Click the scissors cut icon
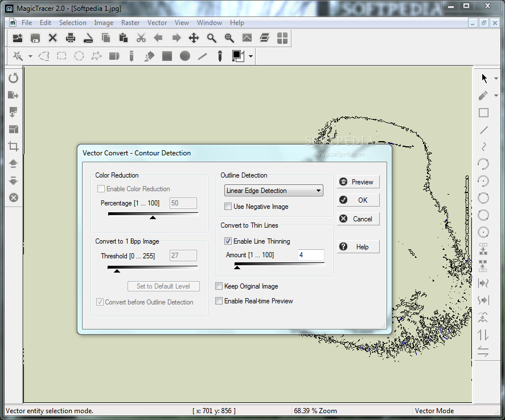This screenshot has height=420, width=505. (x=141, y=38)
